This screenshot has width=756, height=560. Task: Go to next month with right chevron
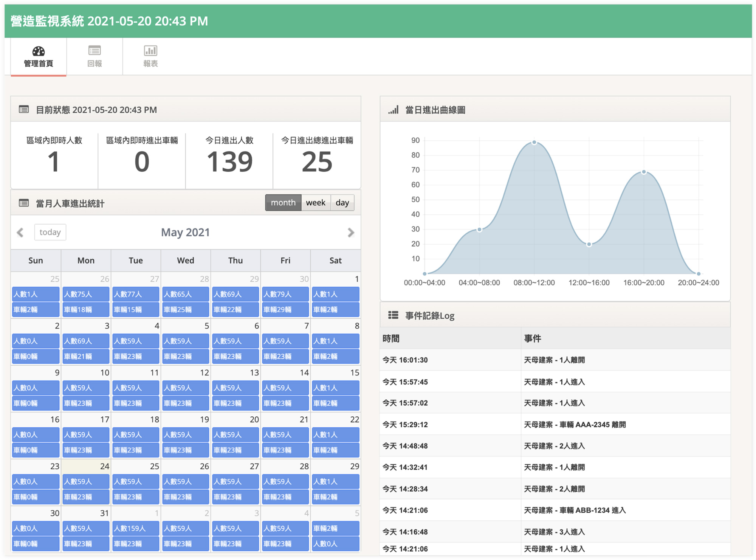click(351, 232)
